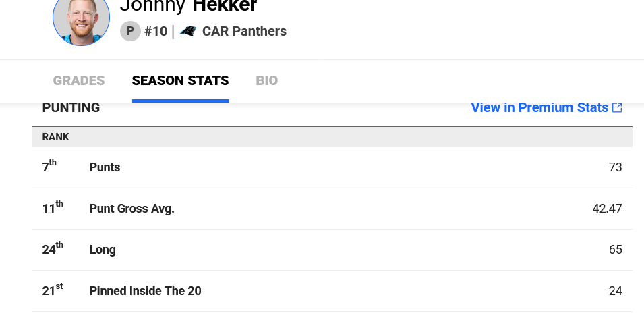Click the external link icon next to Premium Stats
644x322 pixels.
[617, 108]
